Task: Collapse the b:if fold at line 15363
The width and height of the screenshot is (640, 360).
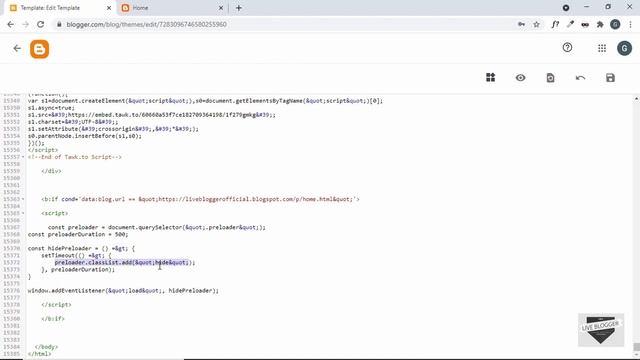Action: (x=23, y=199)
